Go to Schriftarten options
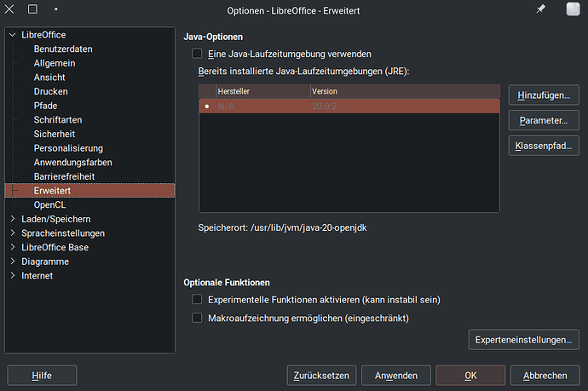Viewport: 588px width, 391px height. pyautogui.click(x=58, y=120)
